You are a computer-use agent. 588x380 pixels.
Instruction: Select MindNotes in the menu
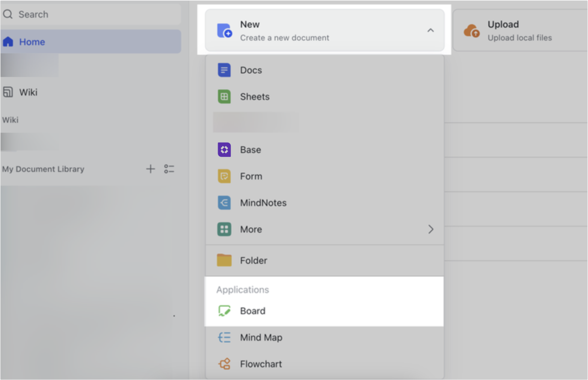[x=325, y=203]
